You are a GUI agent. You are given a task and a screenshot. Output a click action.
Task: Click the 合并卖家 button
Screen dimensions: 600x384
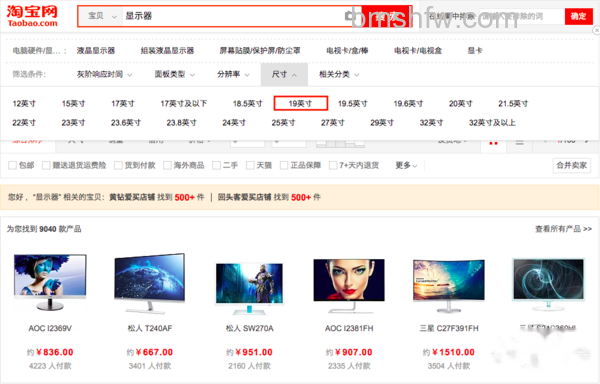pos(572,165)
